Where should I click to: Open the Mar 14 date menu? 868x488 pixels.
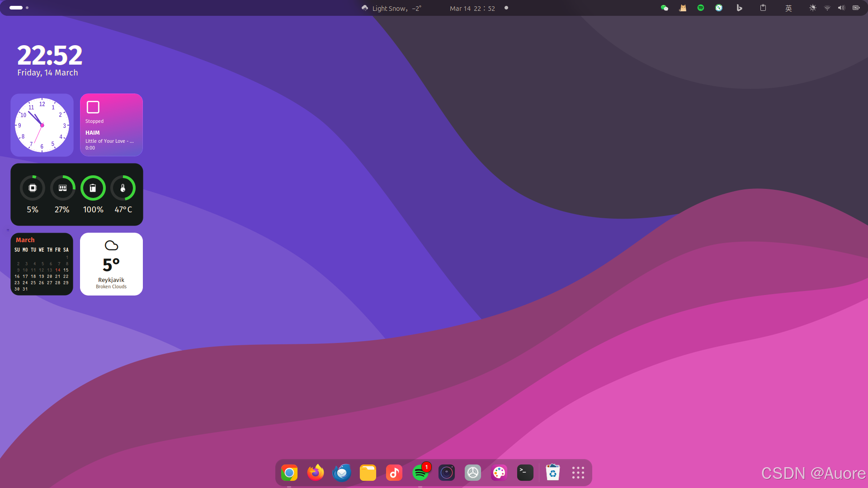tap(472, 8)
